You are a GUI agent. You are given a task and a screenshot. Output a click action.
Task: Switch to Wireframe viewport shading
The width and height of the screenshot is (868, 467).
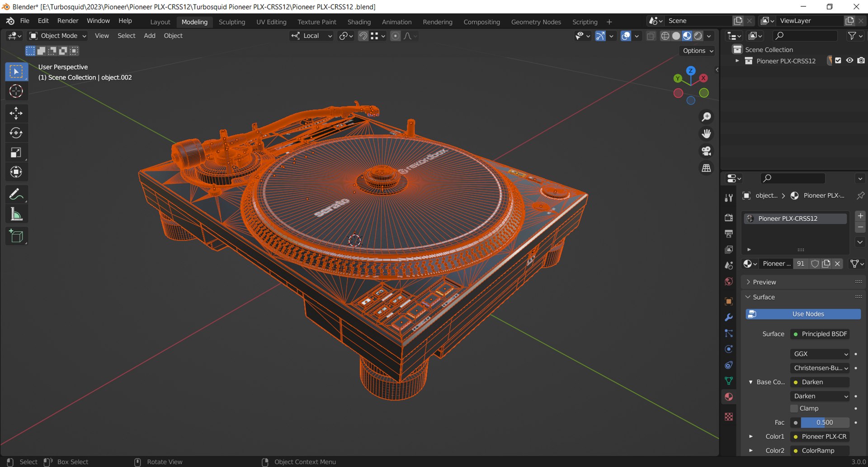coord(665,36)
